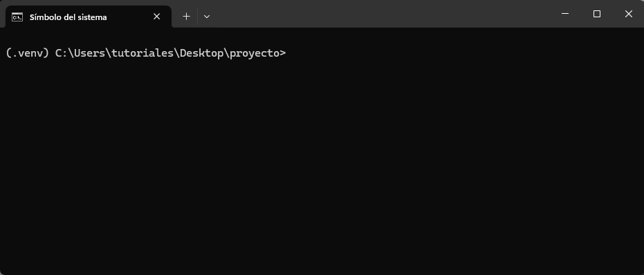Click the Command Prompt icon in the tab
The width and height of the screenshot is (644, 275).
(17, 17)
